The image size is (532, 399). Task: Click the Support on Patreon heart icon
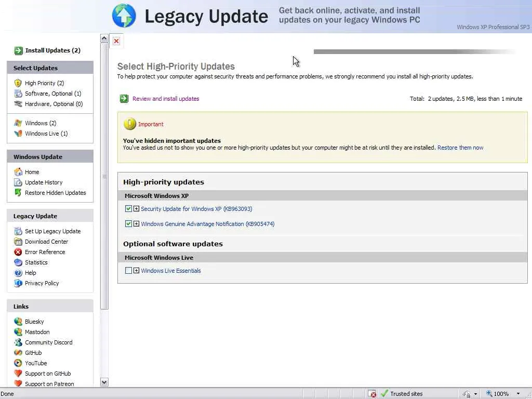click(x=18, y=383)
